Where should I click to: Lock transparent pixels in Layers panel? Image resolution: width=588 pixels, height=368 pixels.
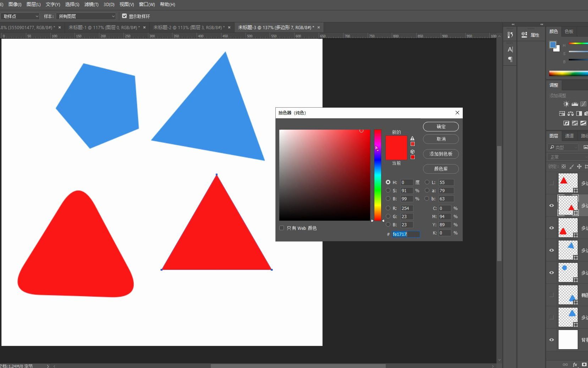click(x=564, y=166)
